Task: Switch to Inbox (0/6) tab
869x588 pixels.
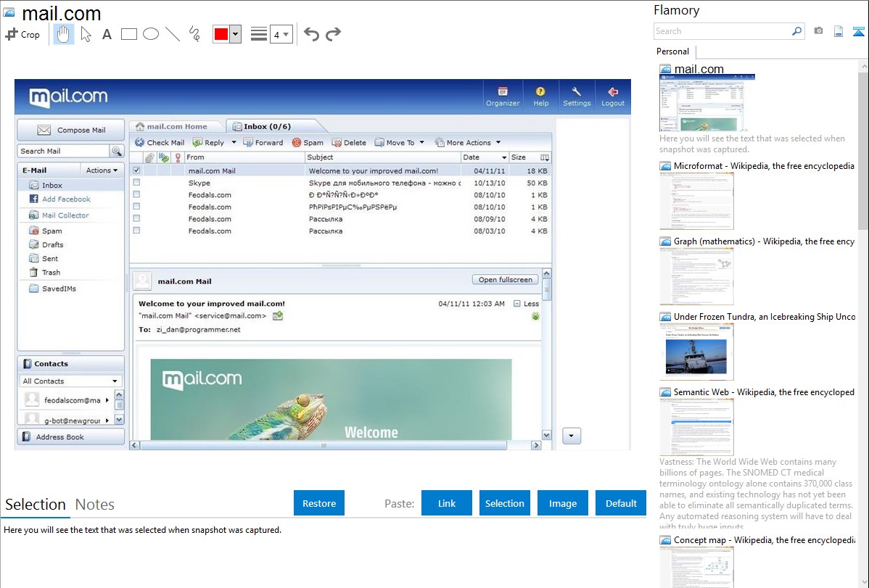Action: 267,126
